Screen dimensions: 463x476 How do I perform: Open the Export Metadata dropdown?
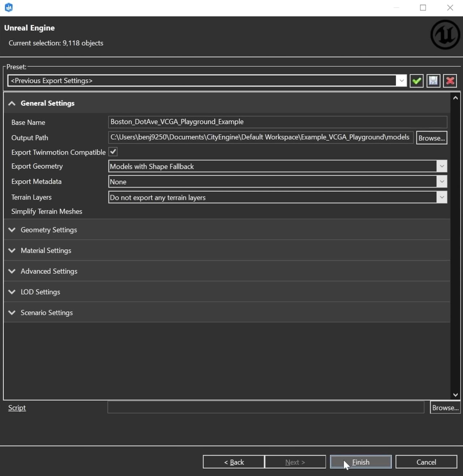coord(442,182)
